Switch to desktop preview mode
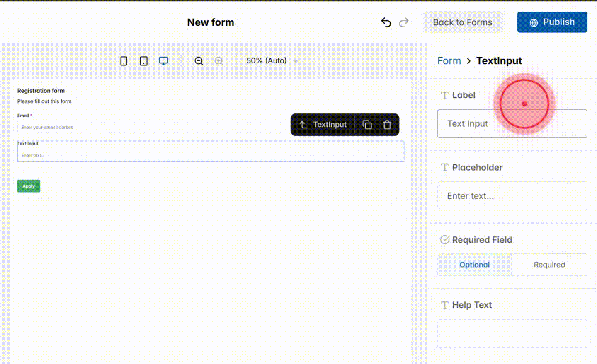The image size is (597, 364). (x=163, y=60)
